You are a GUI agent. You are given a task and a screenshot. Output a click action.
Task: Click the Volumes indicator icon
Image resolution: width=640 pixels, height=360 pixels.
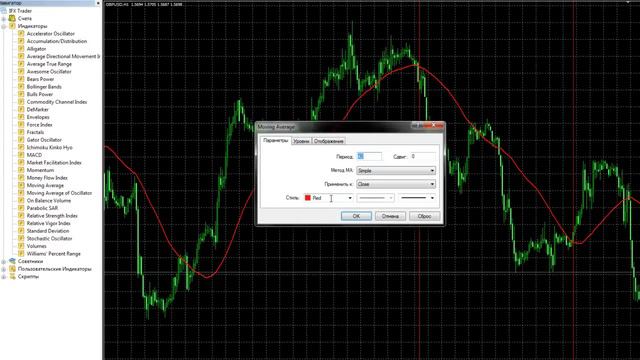pyautogui.click(x=21, y=246)
